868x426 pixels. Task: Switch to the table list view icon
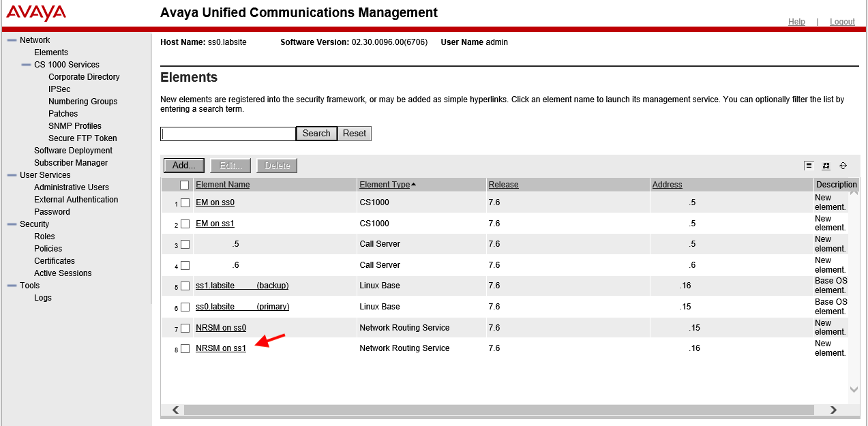pyautogui.click(x=809, y=166)
